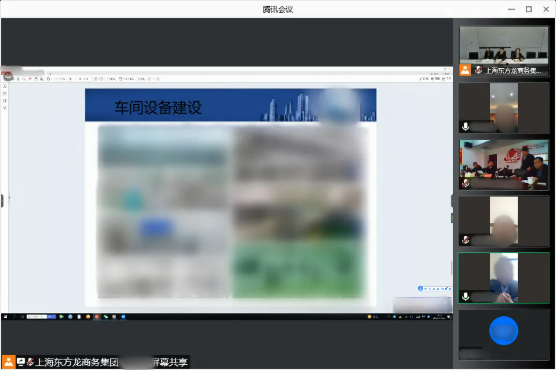
Task: Select the fourth participant tile with the beige background
Action: pos(504,221)
